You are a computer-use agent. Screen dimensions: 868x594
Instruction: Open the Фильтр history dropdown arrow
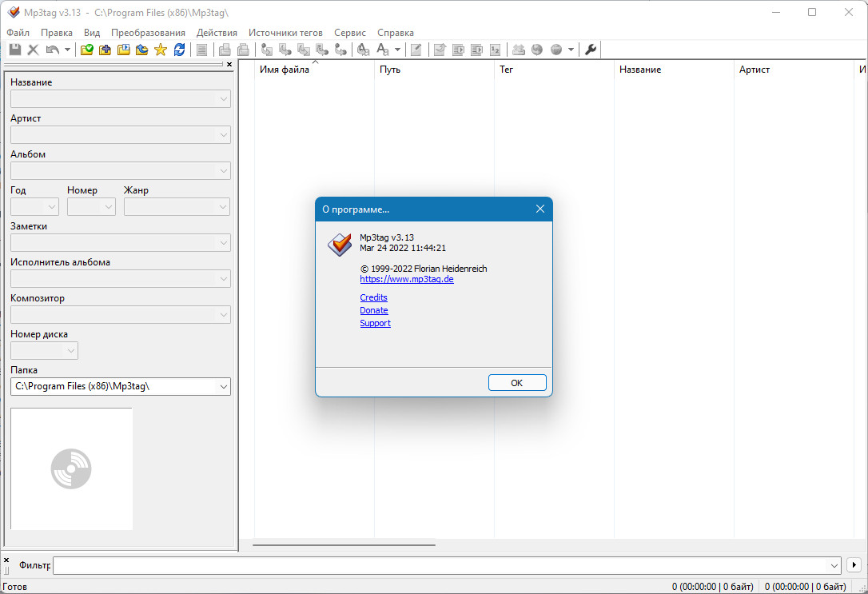(835, 565)
